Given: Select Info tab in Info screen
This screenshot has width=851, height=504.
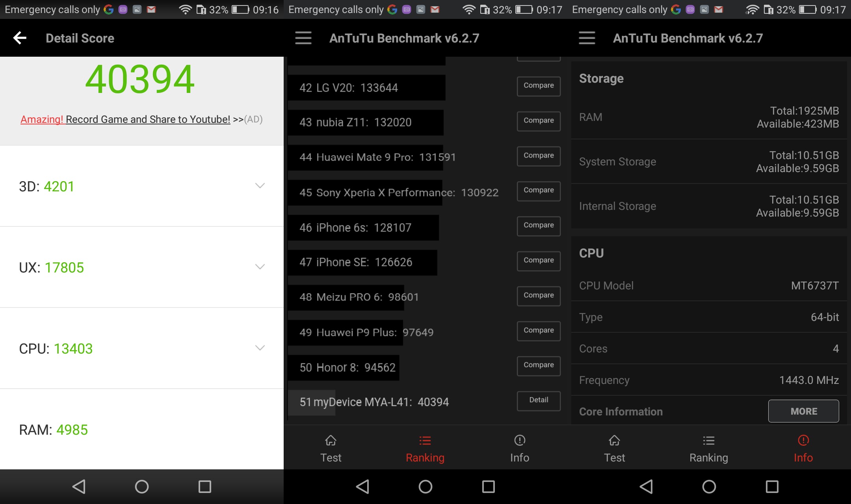Looking at the screenshot, I should pos(803,449).
